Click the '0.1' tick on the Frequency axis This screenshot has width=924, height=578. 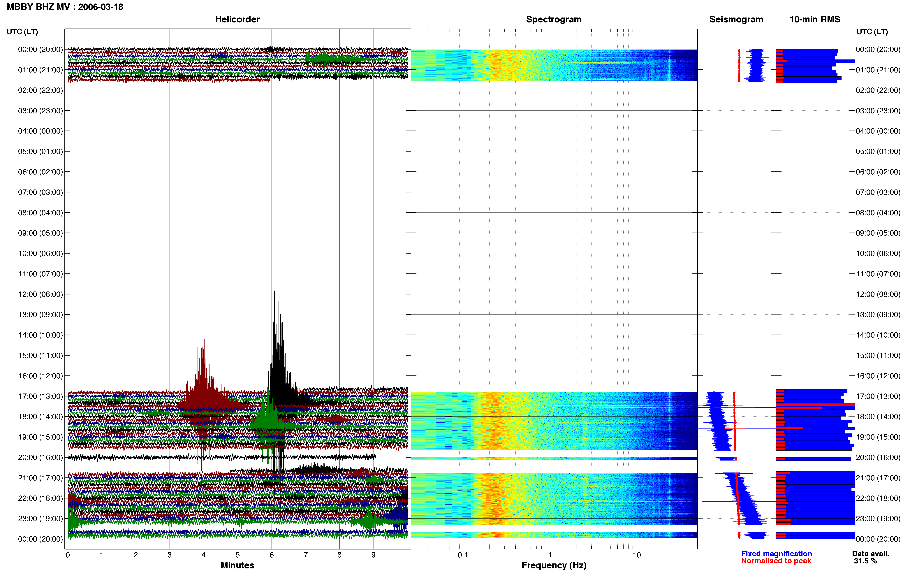463,555
